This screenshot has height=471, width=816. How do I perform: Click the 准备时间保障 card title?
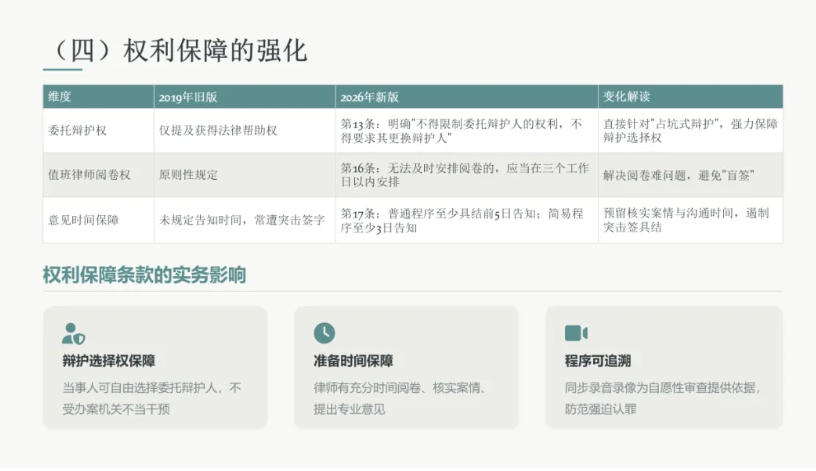tap(353, 361)
